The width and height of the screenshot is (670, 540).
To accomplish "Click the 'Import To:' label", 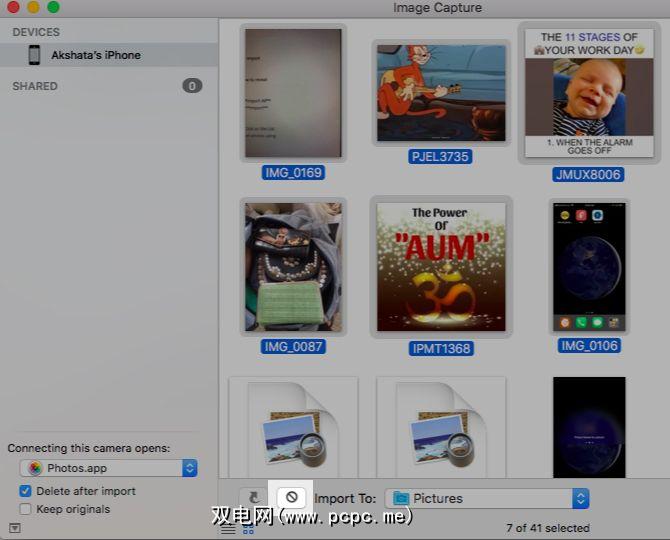I will pos(345,499).
